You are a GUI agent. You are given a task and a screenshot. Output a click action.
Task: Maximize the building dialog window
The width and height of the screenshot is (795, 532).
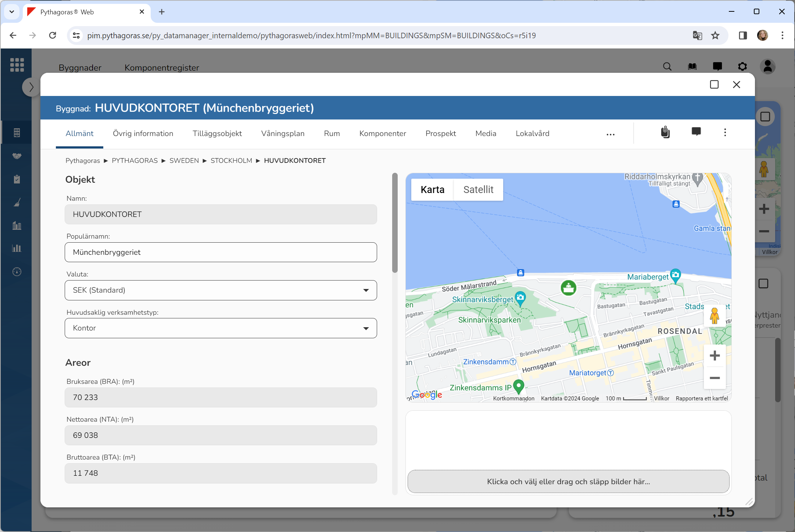pyautogui.click(x=714, y=85)
